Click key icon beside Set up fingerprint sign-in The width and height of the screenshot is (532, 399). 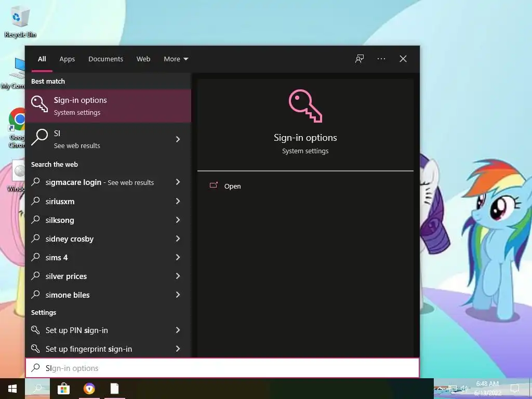click(x=35, y=349)
